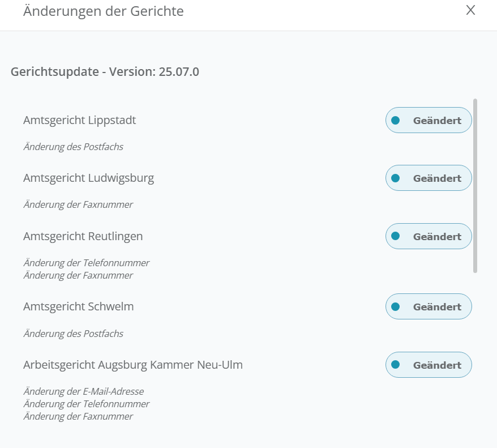Image resolution: width=497 pixels, height=448 pixels.
Task: Click Änderung des Postfachs under Lippstadt
Action: [x=73, y=147]
